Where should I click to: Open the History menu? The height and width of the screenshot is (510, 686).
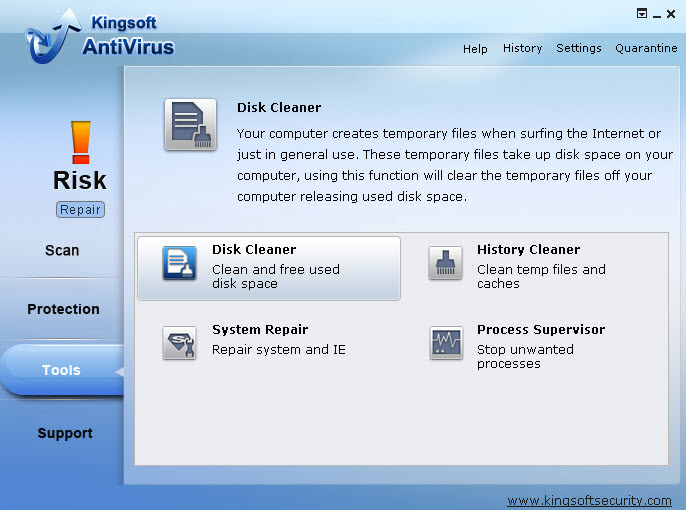522,48
